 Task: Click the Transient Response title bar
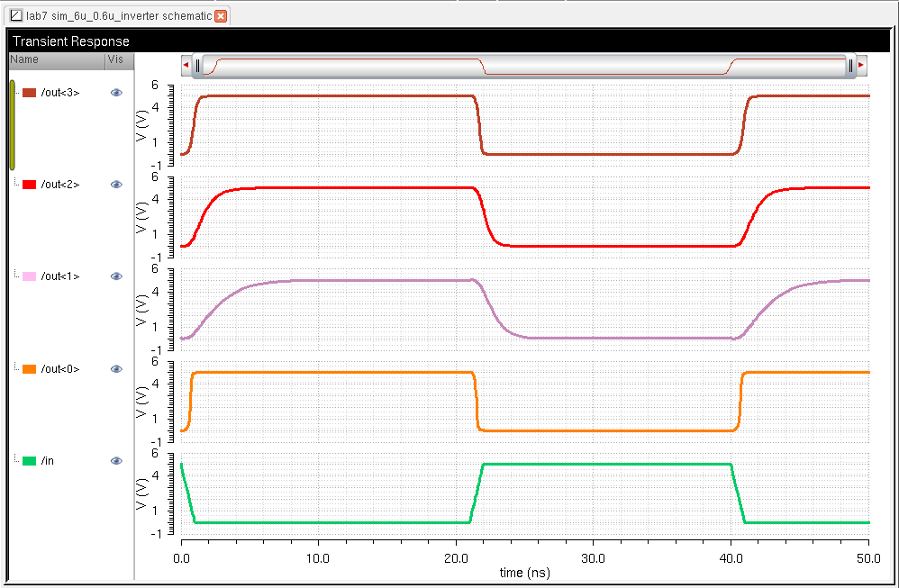click(x=449, y=41)
